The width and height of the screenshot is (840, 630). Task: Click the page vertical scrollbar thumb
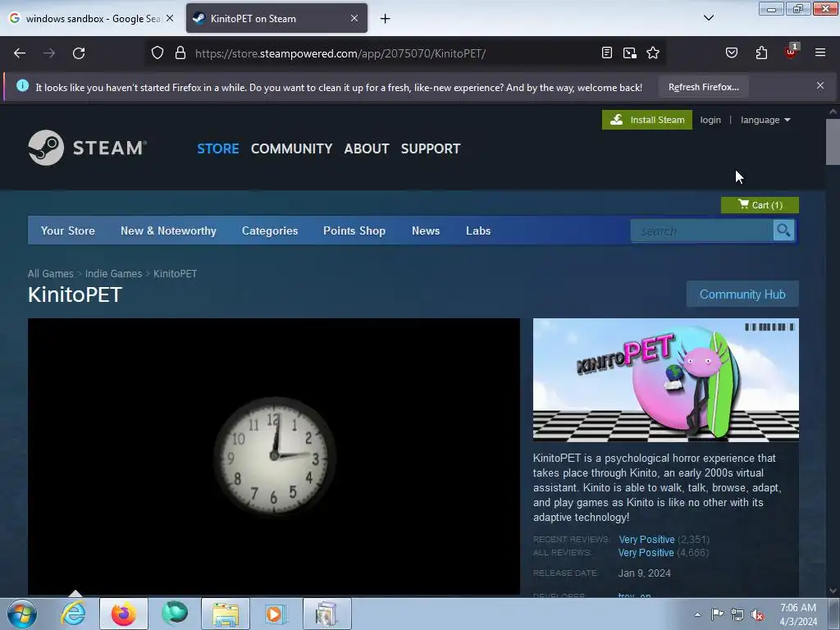tap(833, 142)
